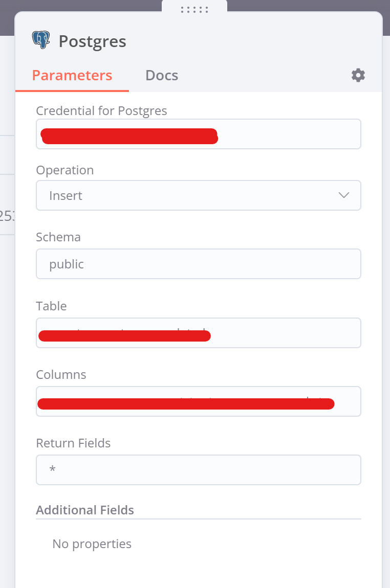Click the Return Fields parameter label

point(73,443)
